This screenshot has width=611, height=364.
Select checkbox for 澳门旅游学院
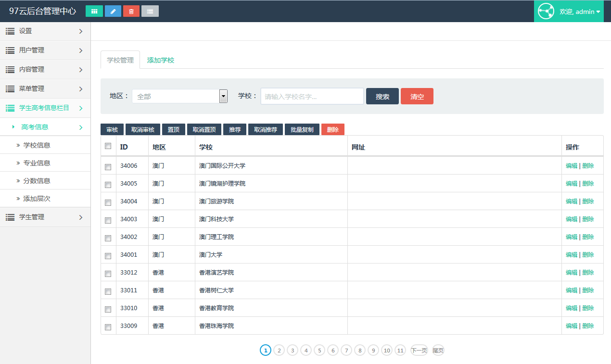pyautogui.click(x=108, y=202)
